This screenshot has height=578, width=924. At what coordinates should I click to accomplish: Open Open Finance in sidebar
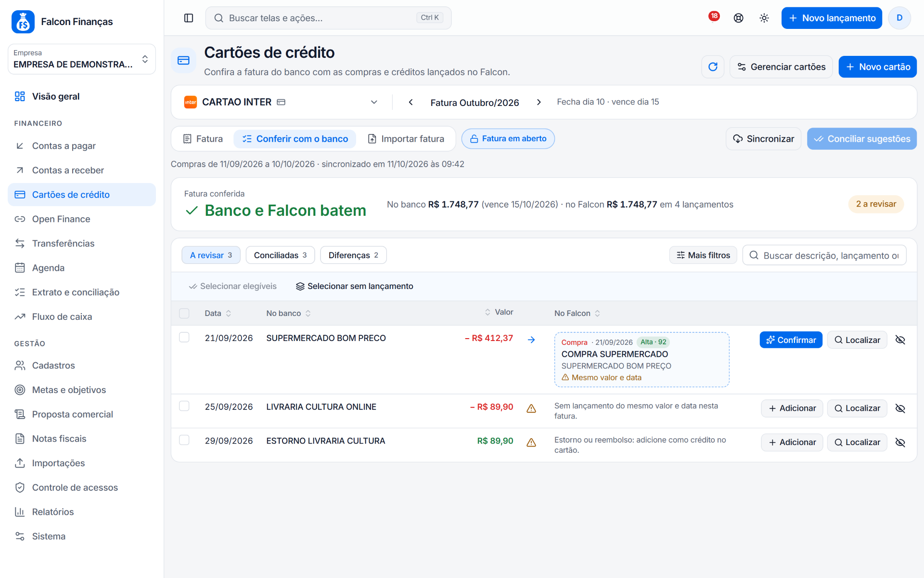(82, 219)
